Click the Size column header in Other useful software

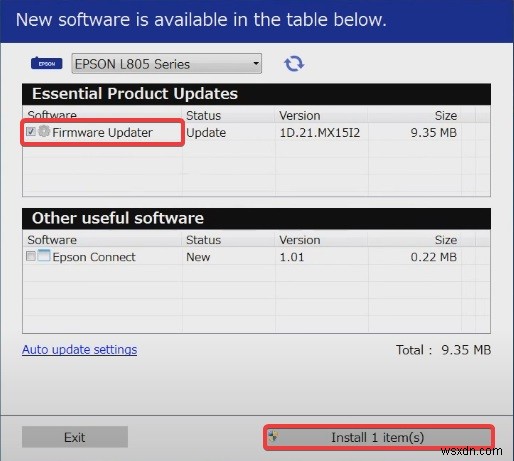(x=446, y=240)
